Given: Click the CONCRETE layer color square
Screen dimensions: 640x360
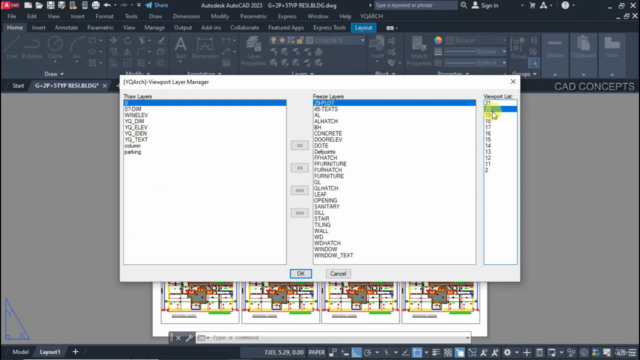Looking at the screenshot, I should point(310,40).
